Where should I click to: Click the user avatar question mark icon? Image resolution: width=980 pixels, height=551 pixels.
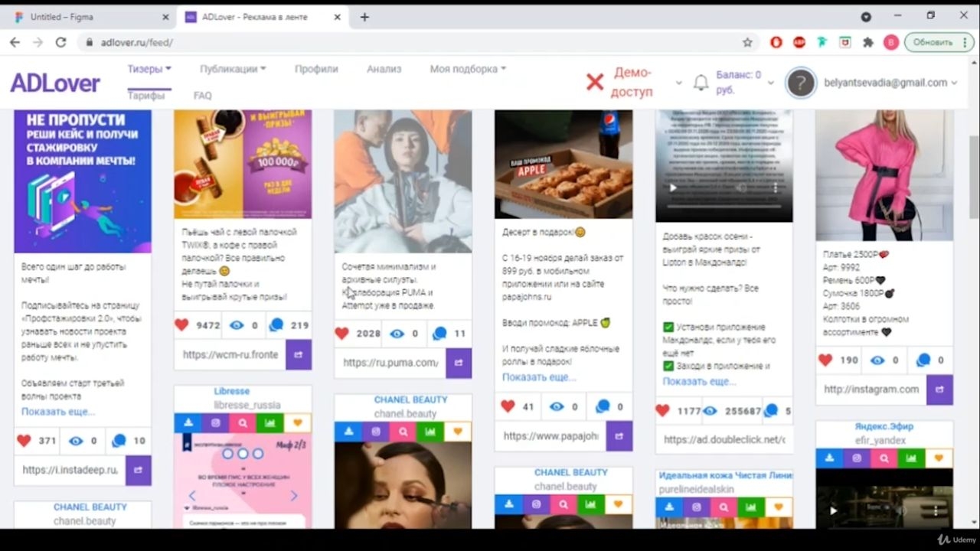pyautogui.click(x=801, y=83)
